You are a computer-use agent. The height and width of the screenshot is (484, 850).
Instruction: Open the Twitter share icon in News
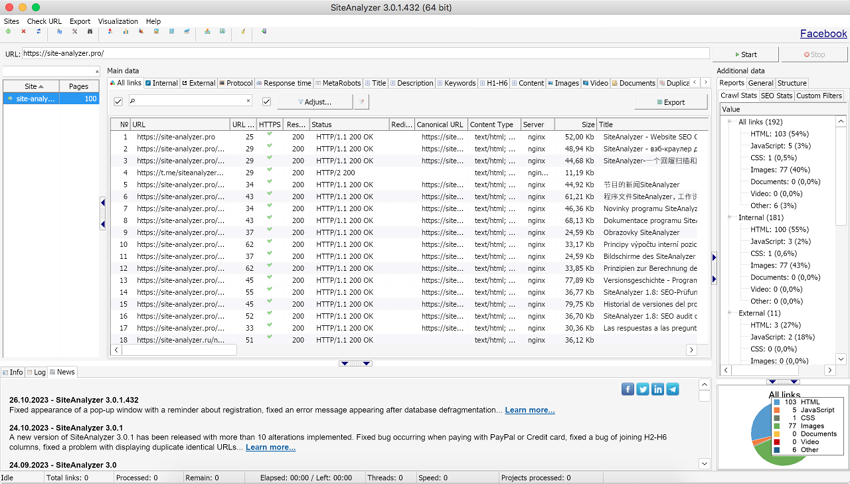tap(643, 389)
